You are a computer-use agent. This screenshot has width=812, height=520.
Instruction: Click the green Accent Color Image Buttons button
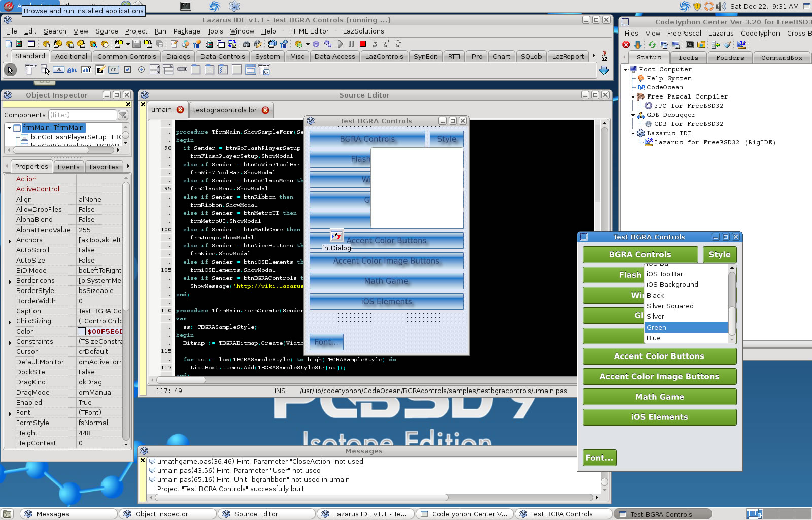pyautogui.click(x=659, y=376)
